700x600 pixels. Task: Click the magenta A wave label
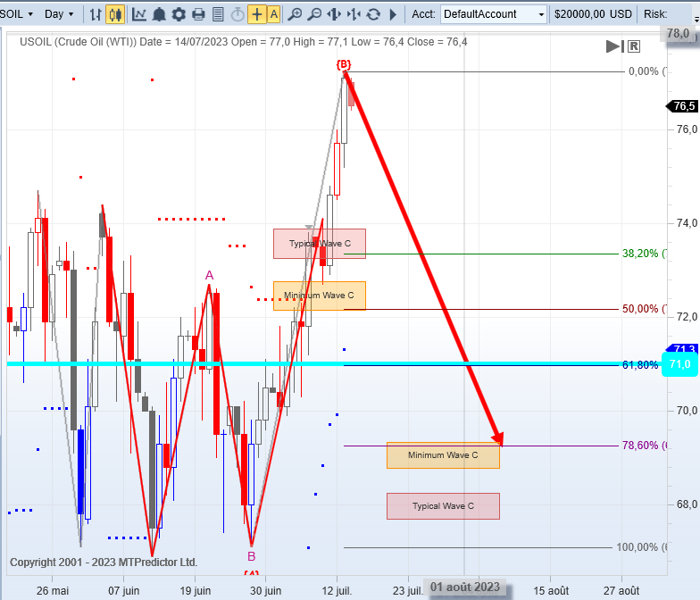click(209, 275)
